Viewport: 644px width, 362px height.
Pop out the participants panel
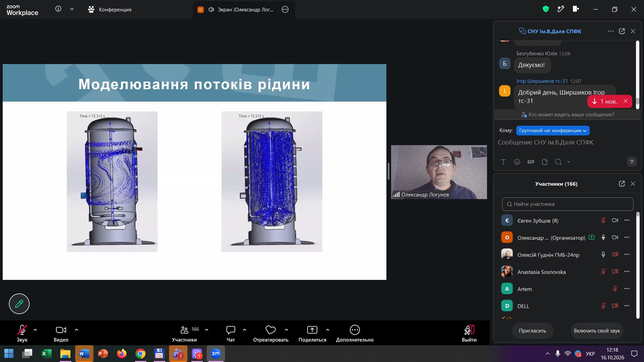[622, 184]
